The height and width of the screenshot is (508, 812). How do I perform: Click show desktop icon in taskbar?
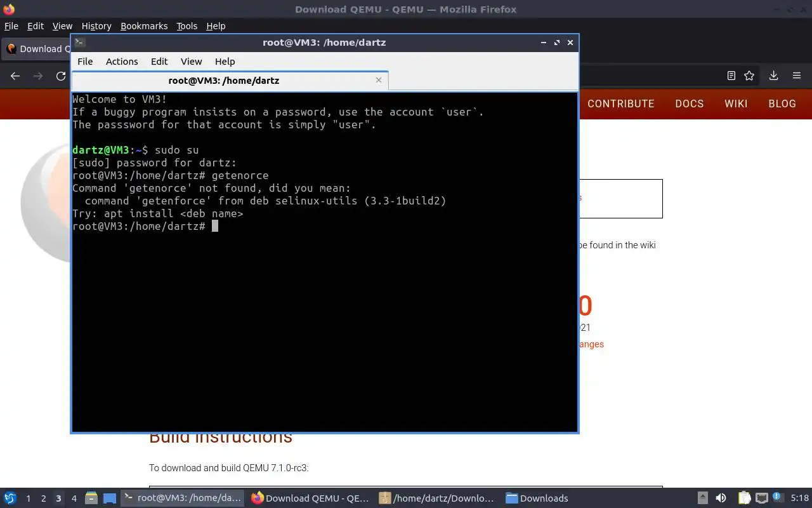tap(110, 498)
